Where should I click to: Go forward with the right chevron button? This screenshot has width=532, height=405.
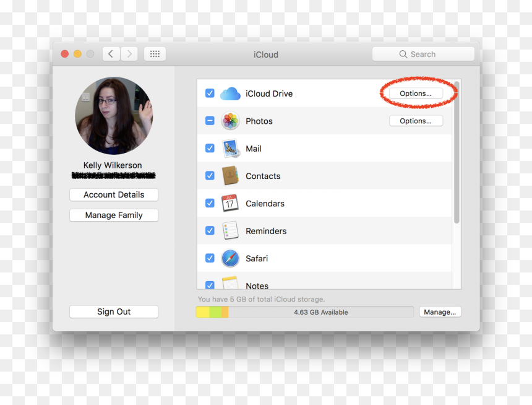coord(129,54)
